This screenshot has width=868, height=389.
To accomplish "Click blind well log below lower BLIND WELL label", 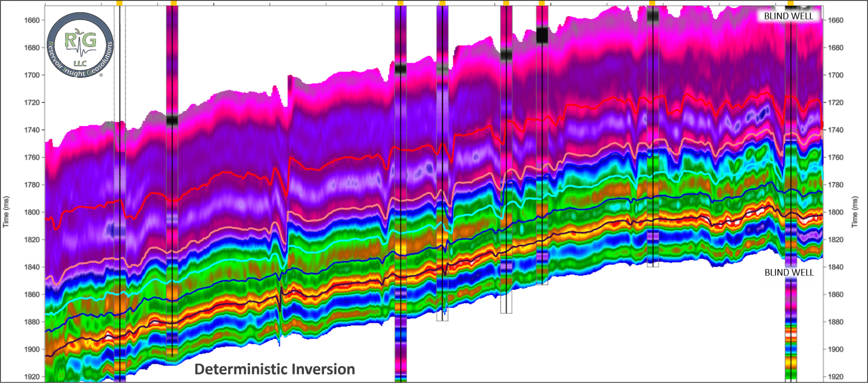I will (791, 329).
